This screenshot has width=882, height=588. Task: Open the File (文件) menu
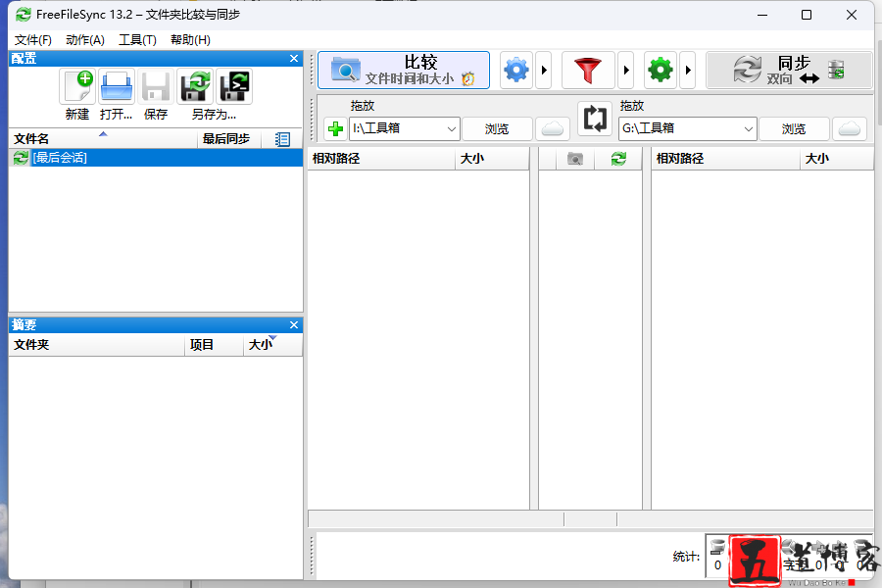click(x=32, y=40)
